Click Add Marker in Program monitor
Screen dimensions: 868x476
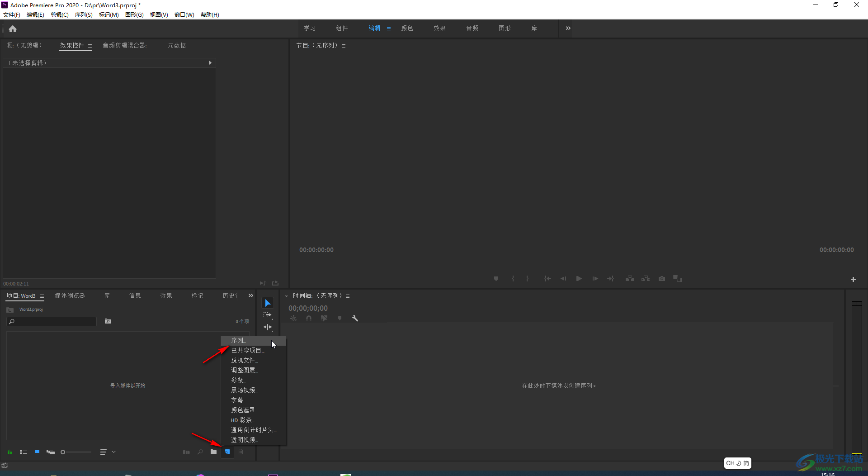click(x=496, y=279)
